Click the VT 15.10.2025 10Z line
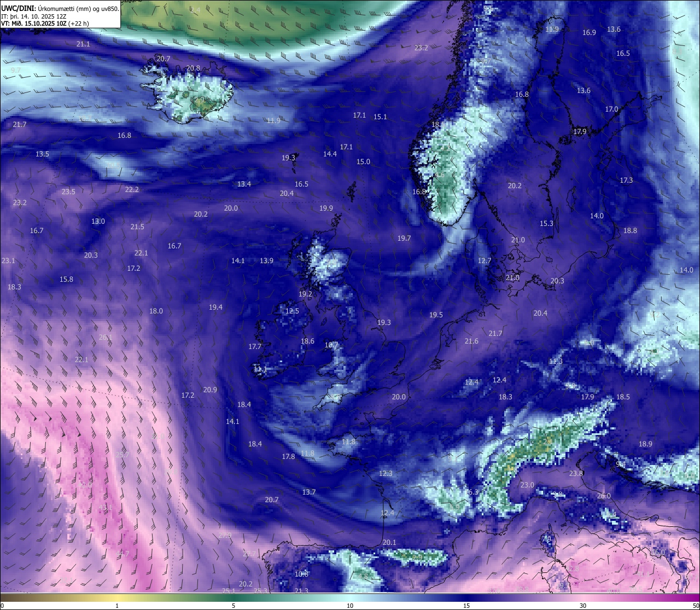The width and height of the screenshot is (700, 610). (x=45, y=24)
